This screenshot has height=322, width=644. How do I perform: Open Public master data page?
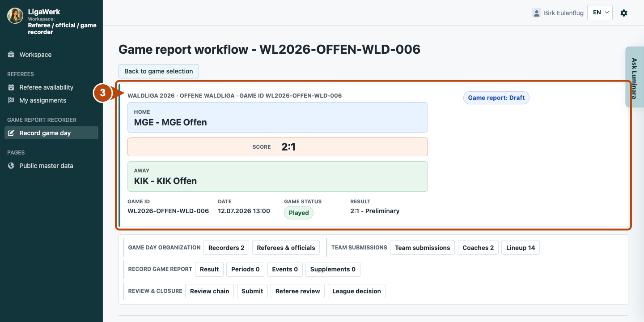pyautogui.click(x=51, y=166)
